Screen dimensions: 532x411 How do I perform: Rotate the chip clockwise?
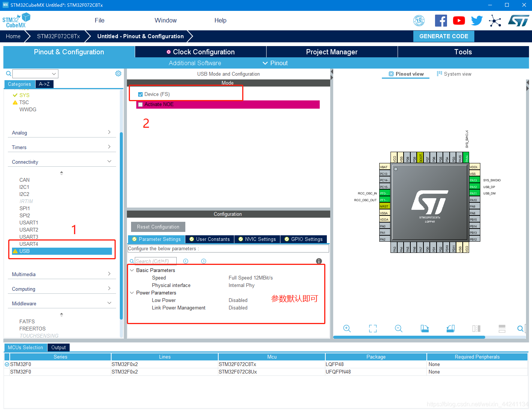coord(425,329)
